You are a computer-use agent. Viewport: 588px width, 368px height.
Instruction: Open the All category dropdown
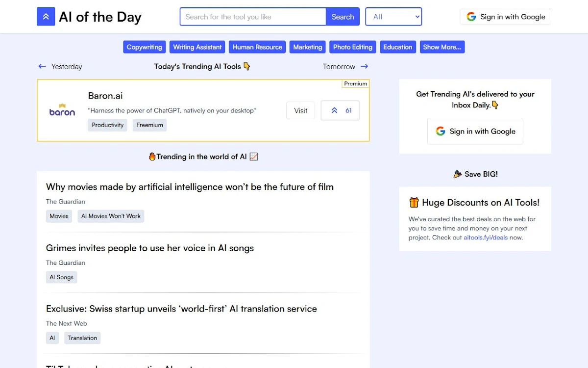(x=393, y=17)
